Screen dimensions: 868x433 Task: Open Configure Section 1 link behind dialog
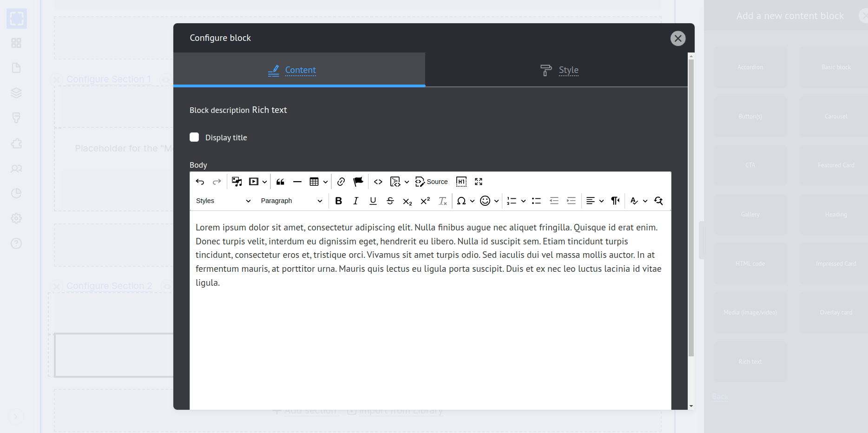(x=109, y=79)
